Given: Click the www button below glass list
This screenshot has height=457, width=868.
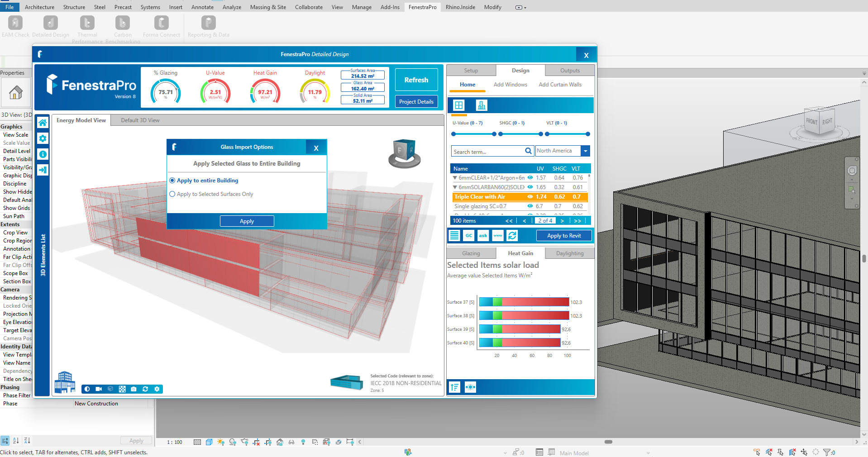Looking at the screenshot, I should [498, 235].
